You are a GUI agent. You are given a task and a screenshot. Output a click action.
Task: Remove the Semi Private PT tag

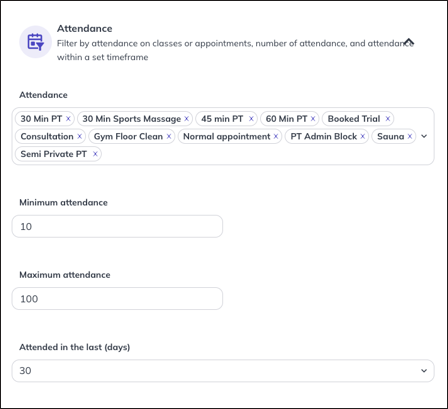95,154
